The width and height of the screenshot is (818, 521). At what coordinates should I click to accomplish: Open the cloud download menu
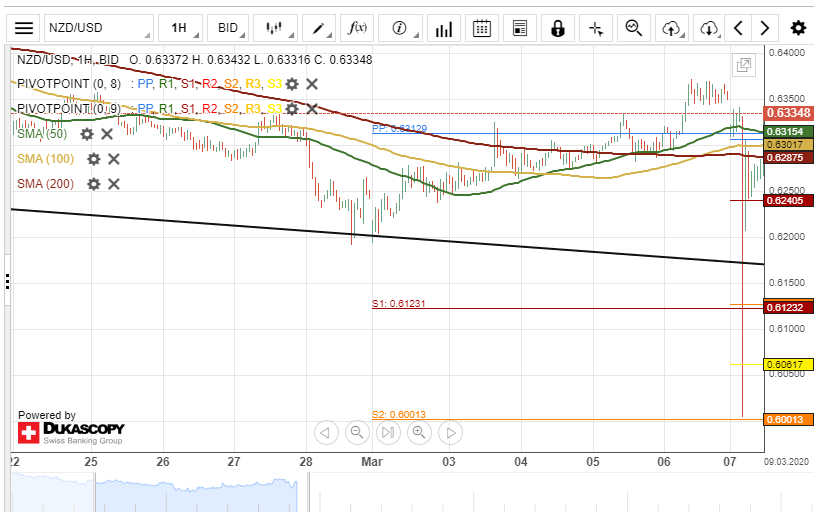709,28
